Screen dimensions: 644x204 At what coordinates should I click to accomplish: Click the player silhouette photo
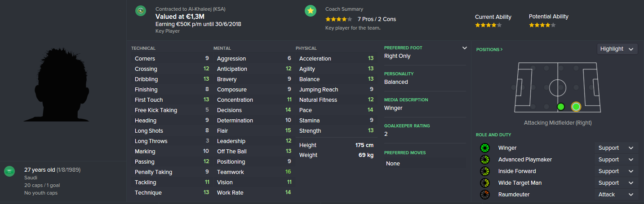coord(63,85)
